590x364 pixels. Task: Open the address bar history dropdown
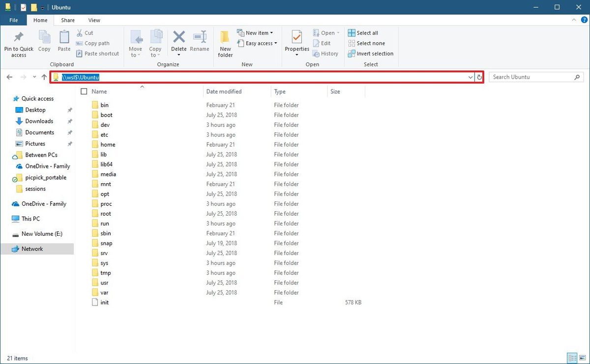(x=471, y=77)
